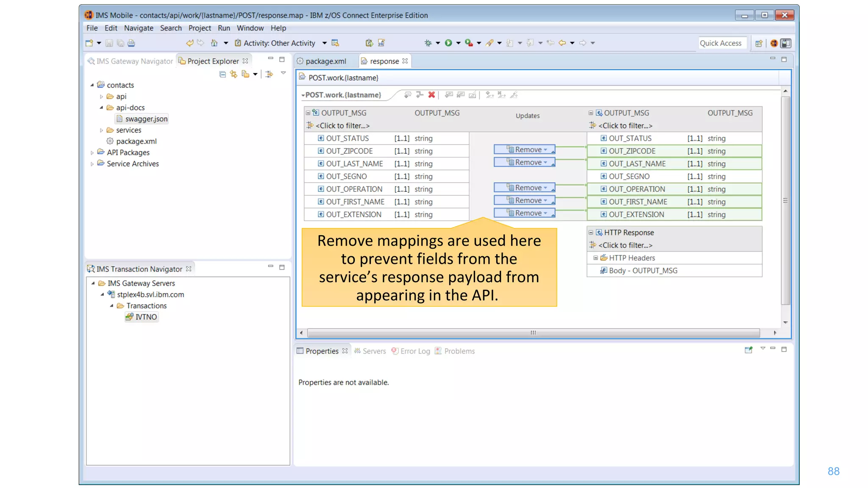Click Collapse All icon in Project Explorer

[x=223, y=74]
